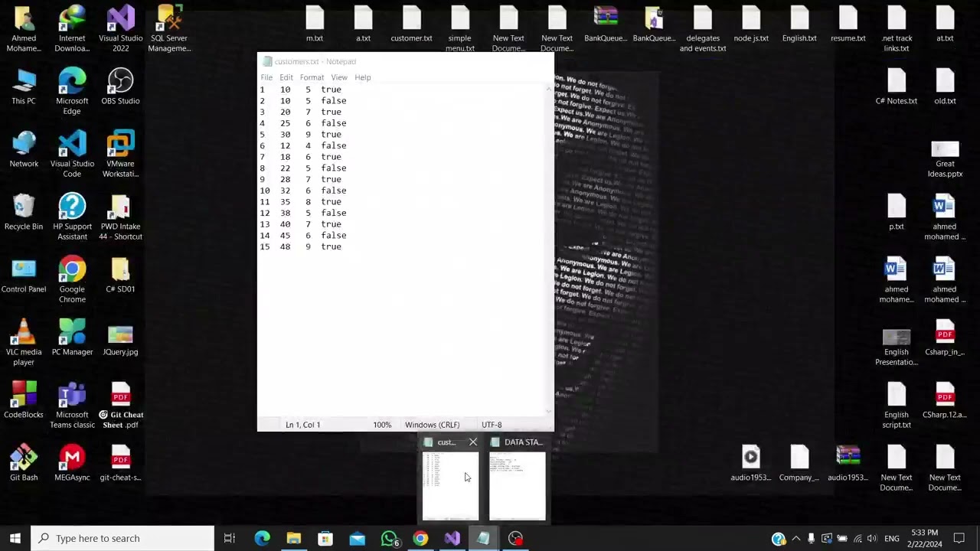Select VLC media player desktop icon
This screenshot has height=551, width=980.
tap(24, 343)
